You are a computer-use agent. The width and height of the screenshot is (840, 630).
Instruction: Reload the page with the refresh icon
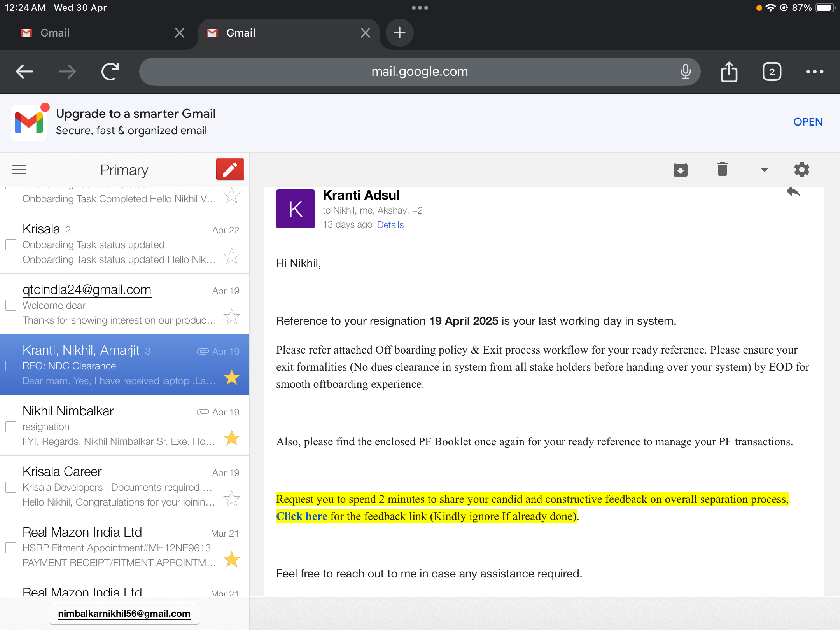coord(110,72)
